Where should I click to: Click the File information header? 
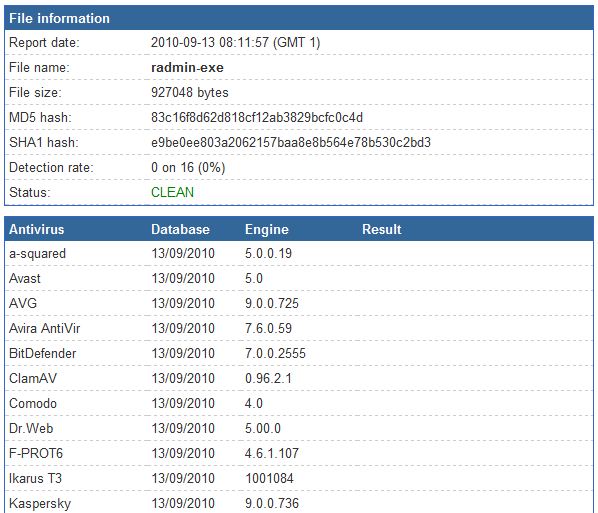click(59, 18)
